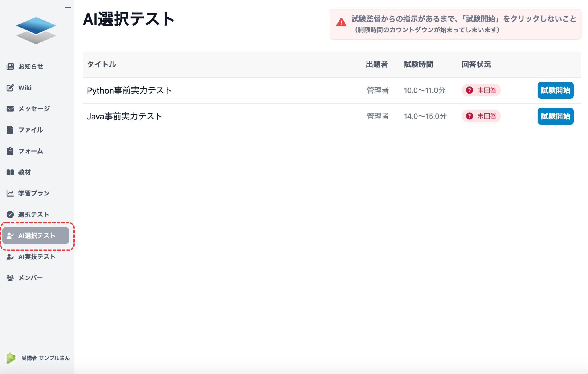Click the warning triangle icon in the notice
588x374 pixels.
click(x=341, y=21)
